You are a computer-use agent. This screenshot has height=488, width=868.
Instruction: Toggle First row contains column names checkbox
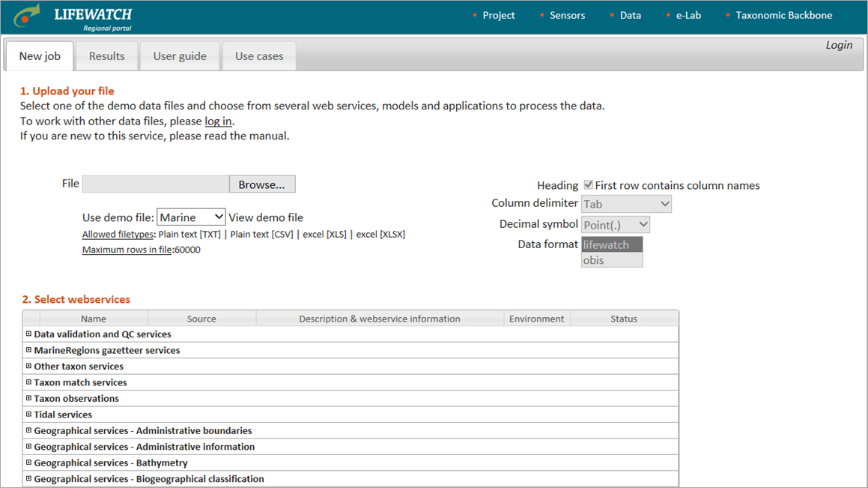click(588, 185)
